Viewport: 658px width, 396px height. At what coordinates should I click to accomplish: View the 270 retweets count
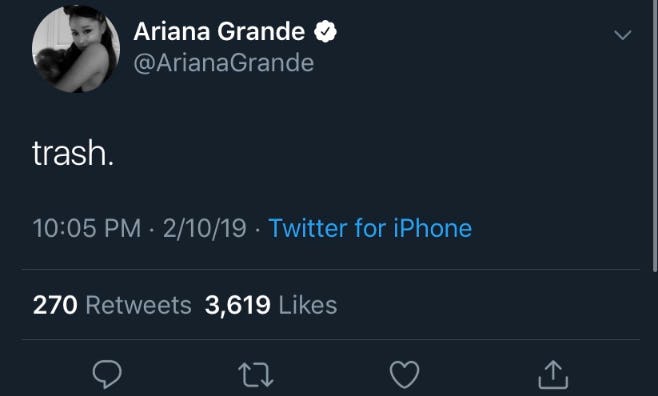(x=55, y=305)
